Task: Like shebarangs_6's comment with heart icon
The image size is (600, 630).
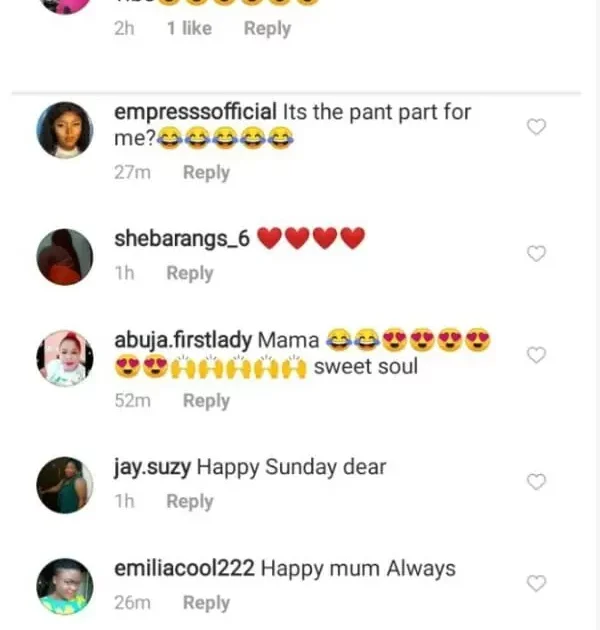Action: tap(536, 254)
